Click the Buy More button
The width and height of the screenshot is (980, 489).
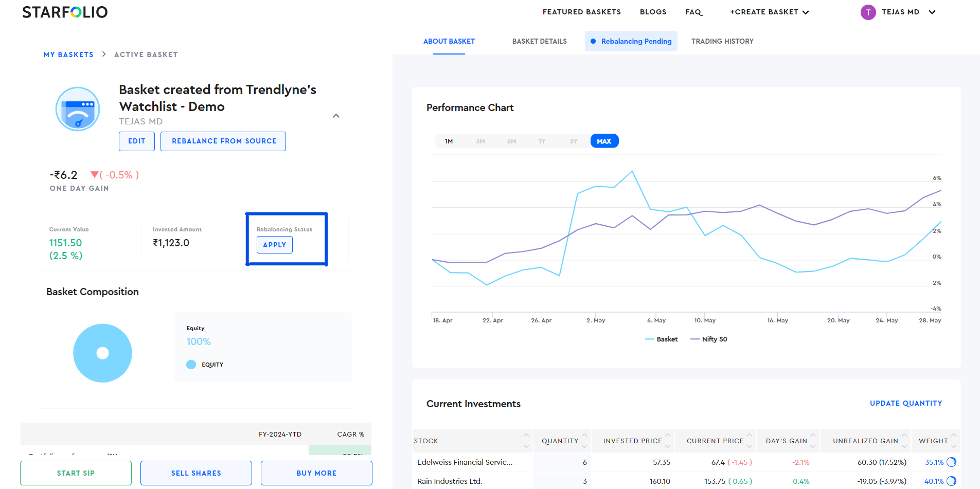(316, 473)
